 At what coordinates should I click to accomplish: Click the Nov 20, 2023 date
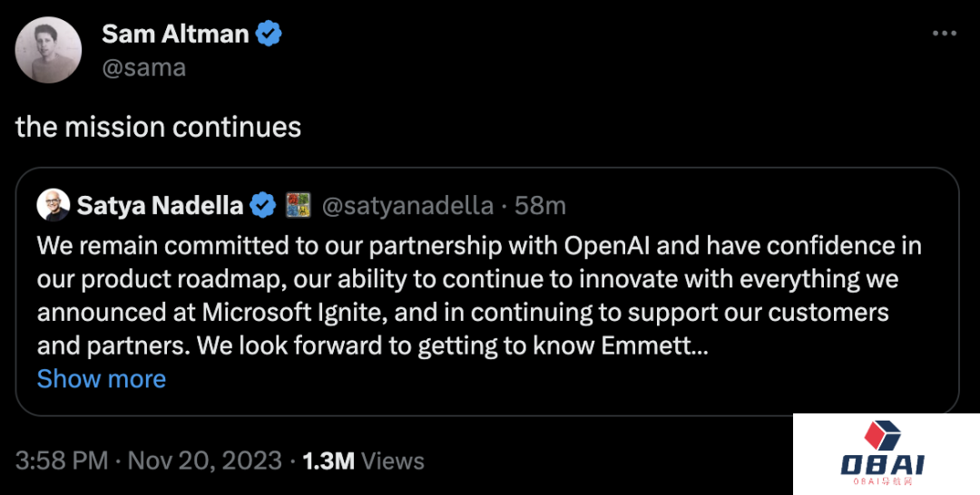point(205,461)
